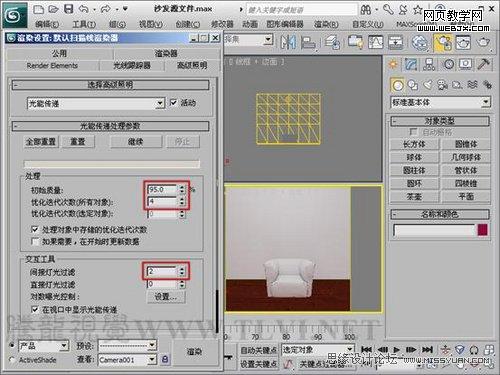Collapse the 选择高级照明 rollout

[x=110, y=85]
